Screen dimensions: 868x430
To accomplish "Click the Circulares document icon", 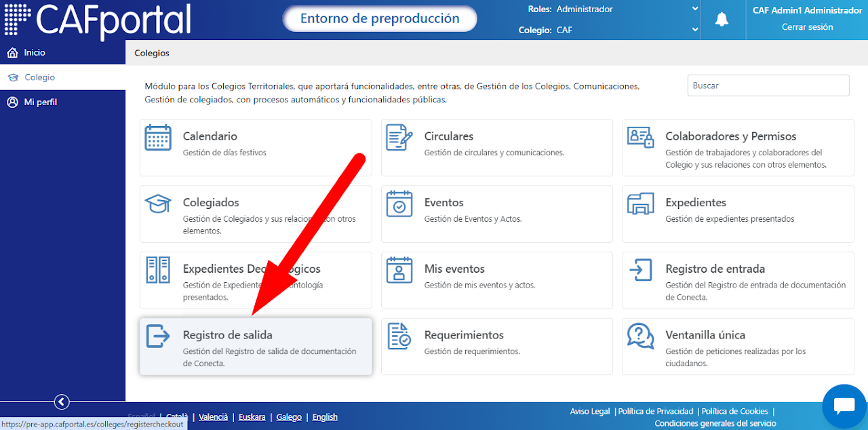I will tap(399, 138).
